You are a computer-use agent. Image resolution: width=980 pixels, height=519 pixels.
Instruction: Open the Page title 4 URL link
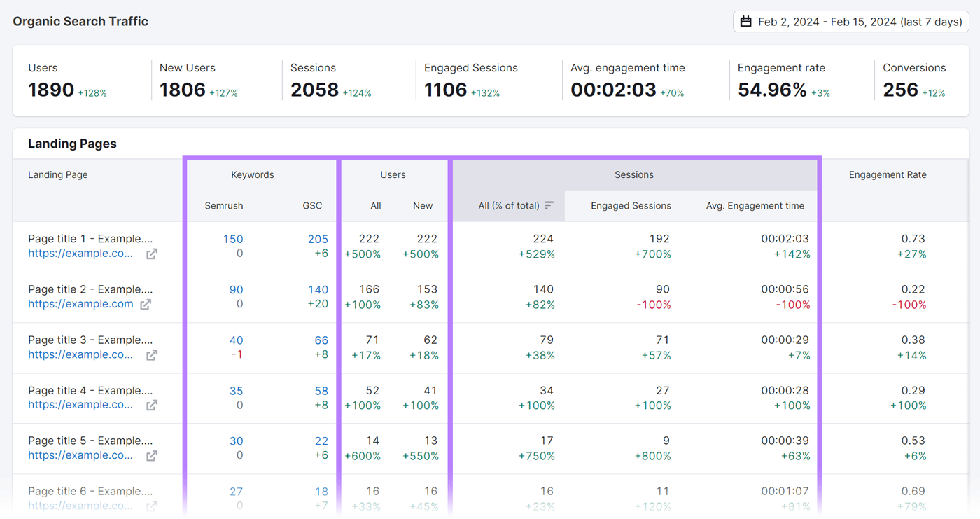point(80,405)
